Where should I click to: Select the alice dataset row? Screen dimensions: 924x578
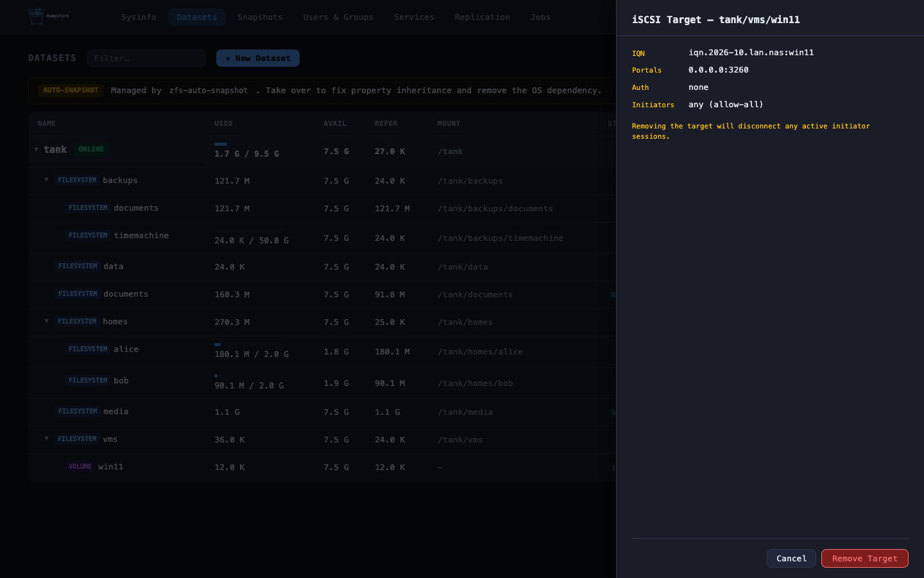(x=322, y=351)
